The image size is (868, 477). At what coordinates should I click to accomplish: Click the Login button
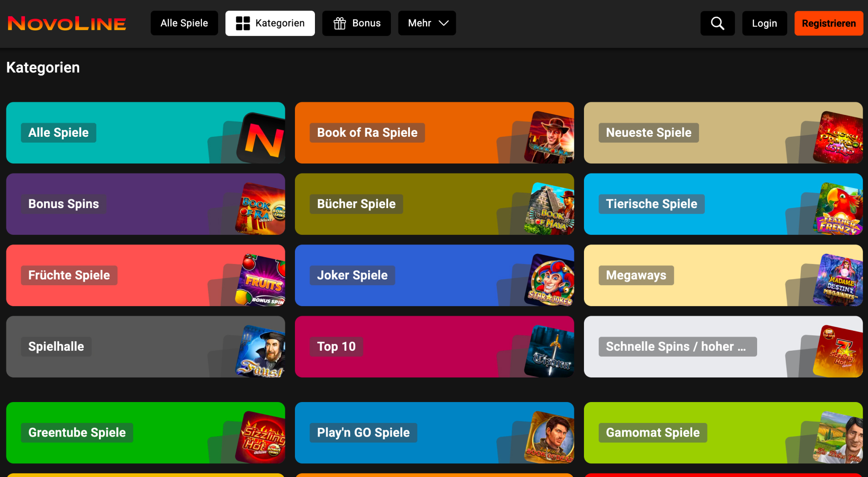pyautogui.click(x=764, y=23)
